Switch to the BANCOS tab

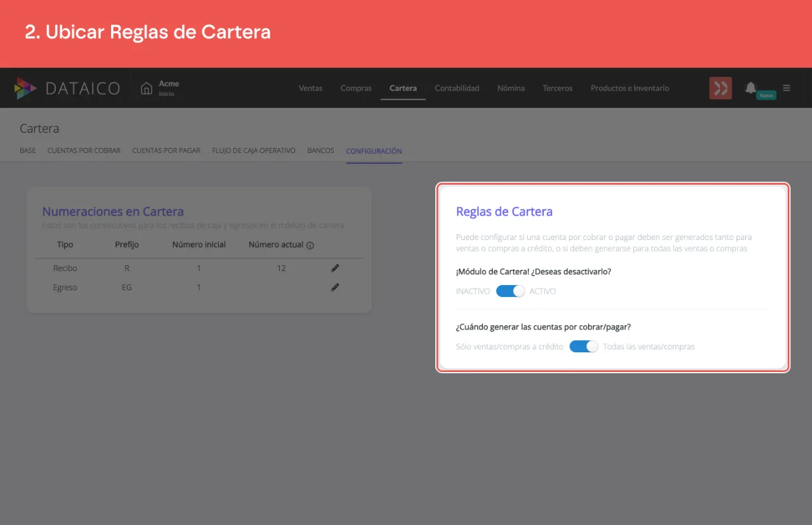320,151
